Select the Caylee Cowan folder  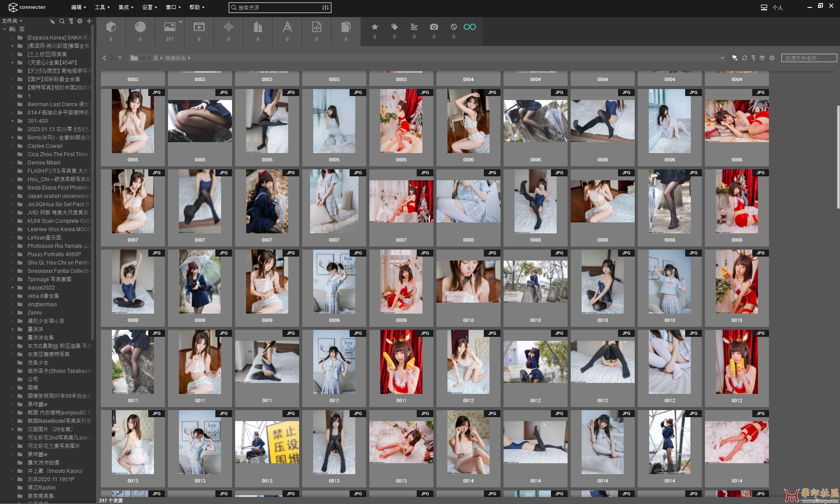[x=45, y=146]
